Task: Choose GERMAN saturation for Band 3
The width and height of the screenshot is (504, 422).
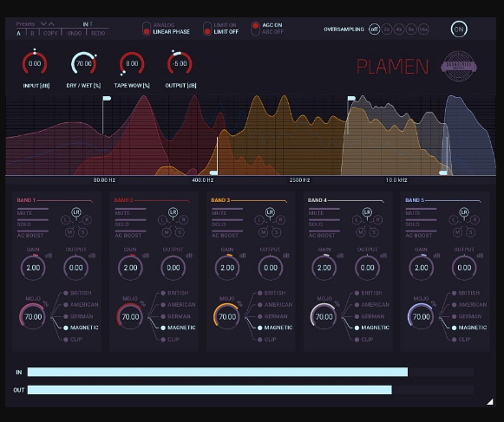Action: point(272,316)
